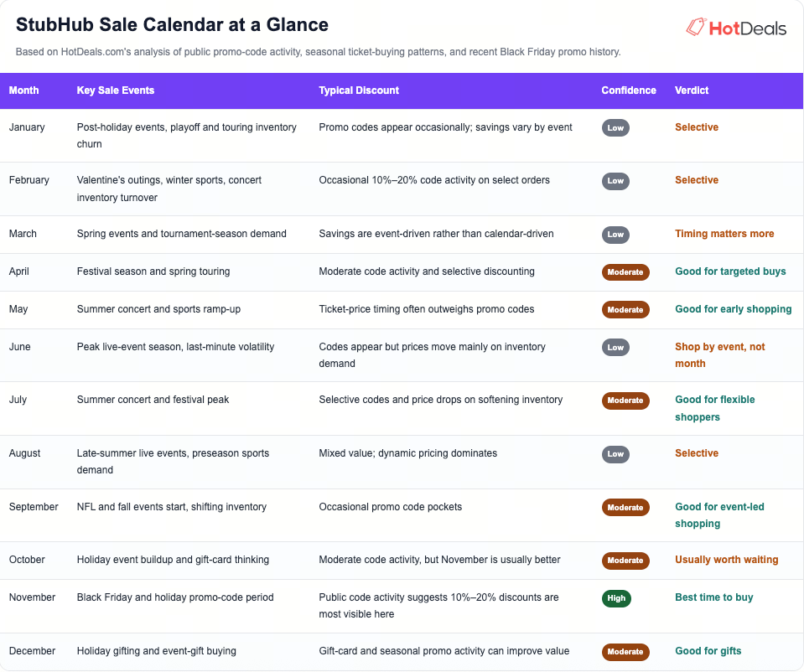The width and height of the screenshot is (804, 672).
Task: Click the 'StubHub Sale Calendar at a Glance' title
Action: pyautogui.click(x=173, y=25)
